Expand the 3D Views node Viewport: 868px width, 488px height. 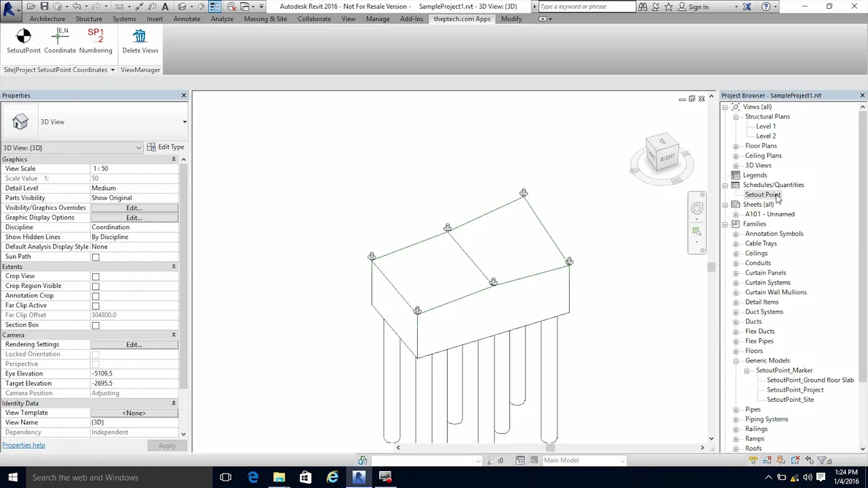[x=736, y=165]
